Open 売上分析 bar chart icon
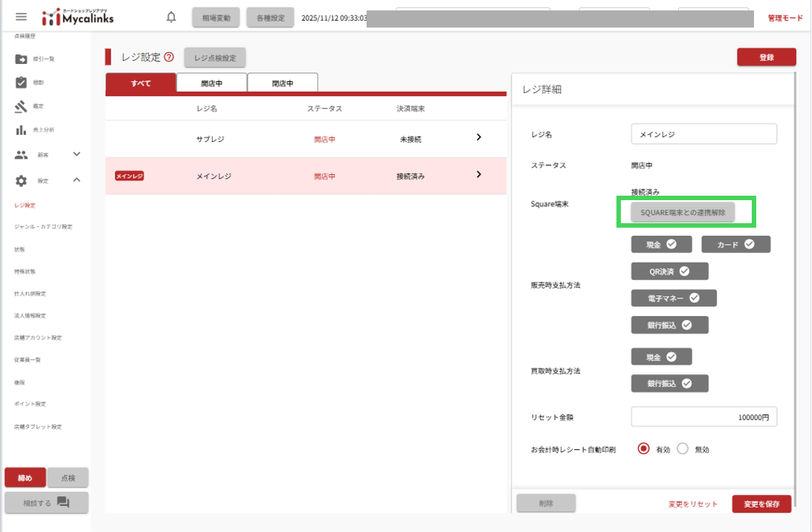Image resolution: width=812 pixels, height=532 pixels. [x=21, y=130]
